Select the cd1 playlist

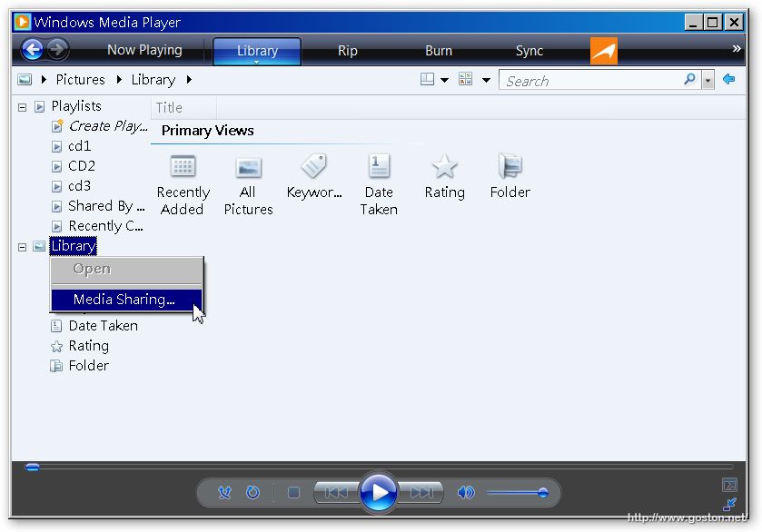[79, 146]
